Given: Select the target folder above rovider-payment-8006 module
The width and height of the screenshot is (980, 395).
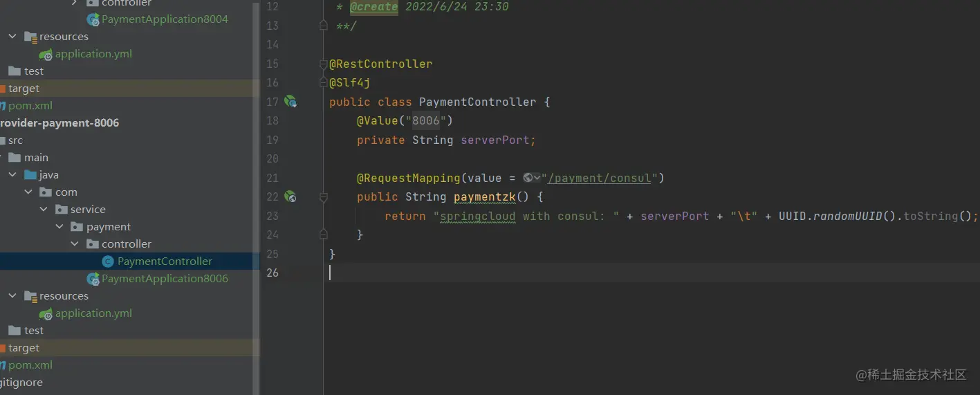Looking at the screenshot, I should click(24, 89).
